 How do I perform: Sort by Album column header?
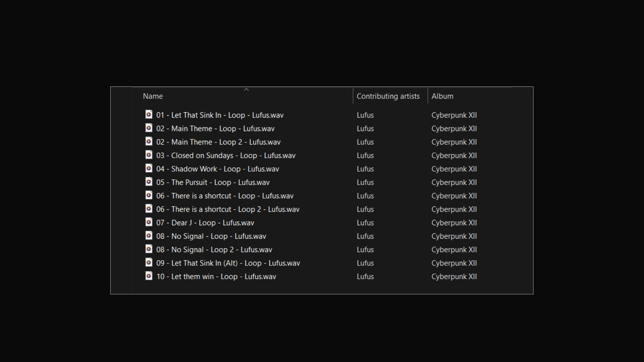442,96
